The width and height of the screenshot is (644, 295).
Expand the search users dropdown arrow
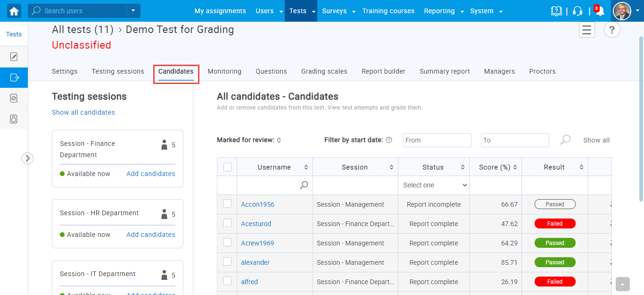point(133,11)
